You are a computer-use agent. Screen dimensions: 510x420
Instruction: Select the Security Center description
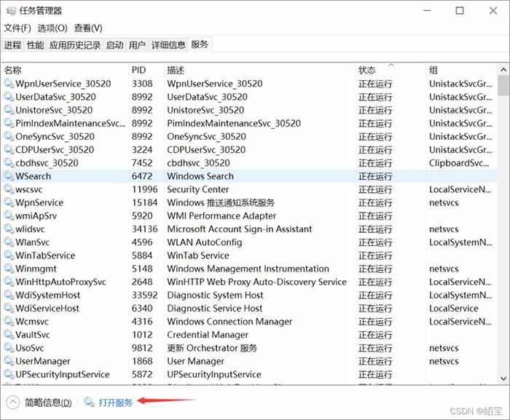[197, 189]
